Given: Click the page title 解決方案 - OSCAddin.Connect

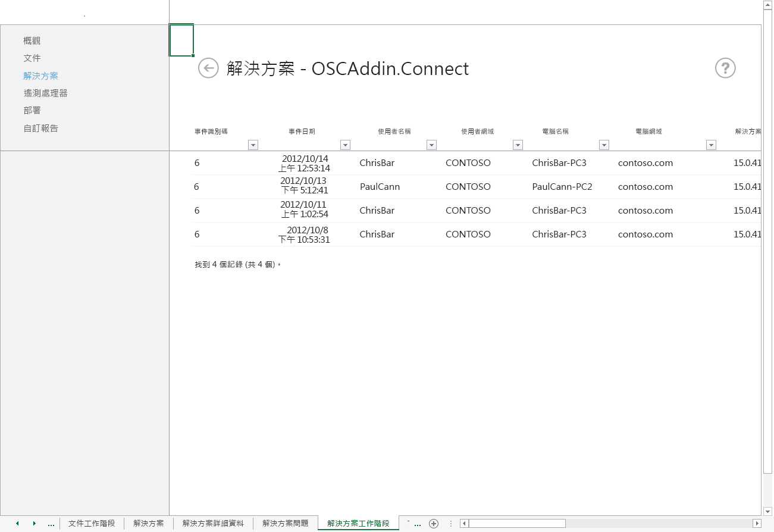Looking at the screenshot, I should point(347,68).
